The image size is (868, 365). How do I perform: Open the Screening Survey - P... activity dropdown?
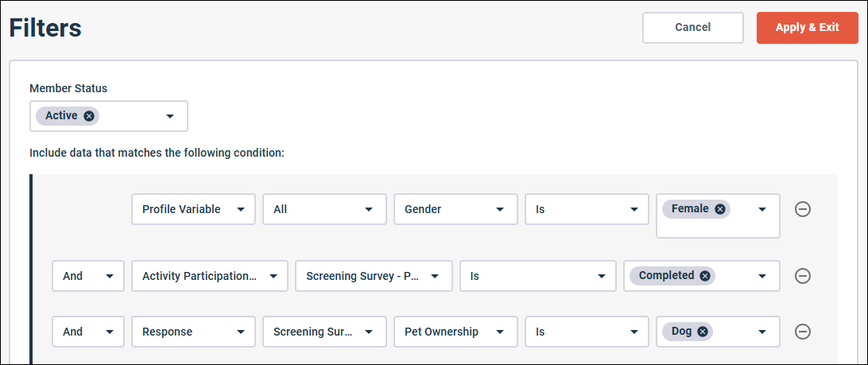click(373, 276)
